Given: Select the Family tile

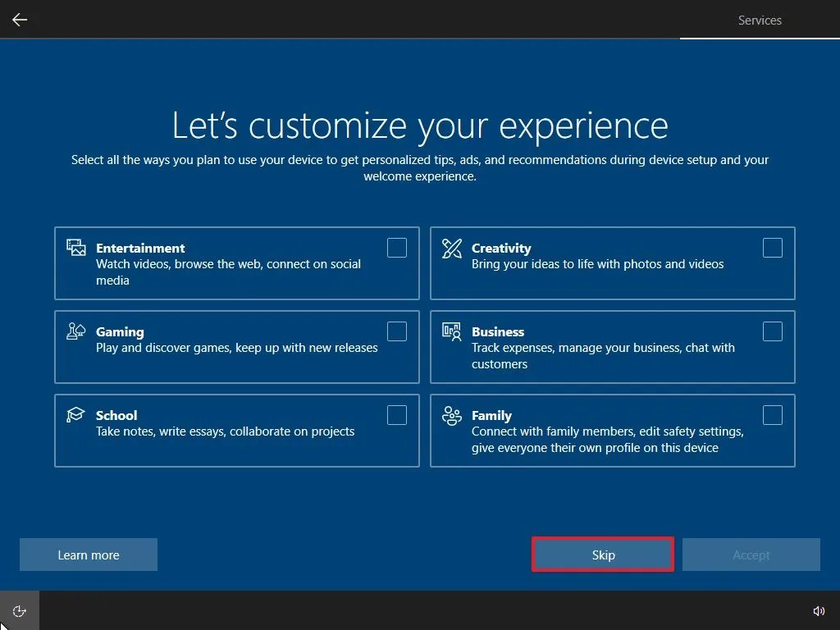Looking at the screenshot, I should (x=612, y=431).
